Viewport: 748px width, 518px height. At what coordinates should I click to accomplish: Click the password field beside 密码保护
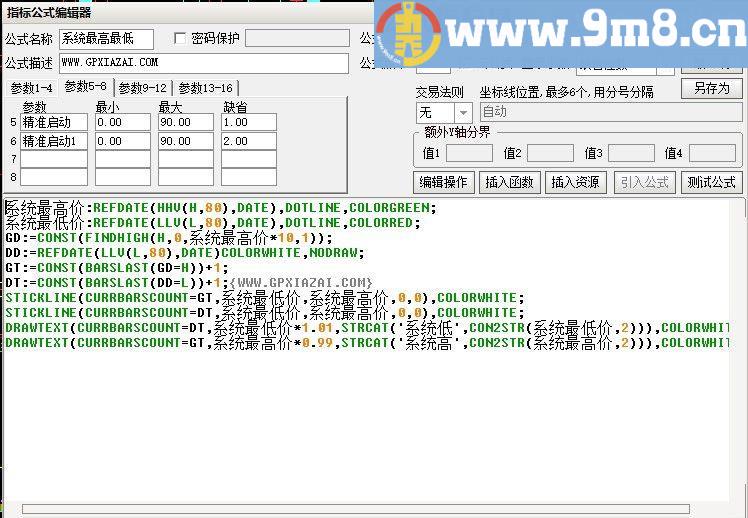click(x=298, y=39)
